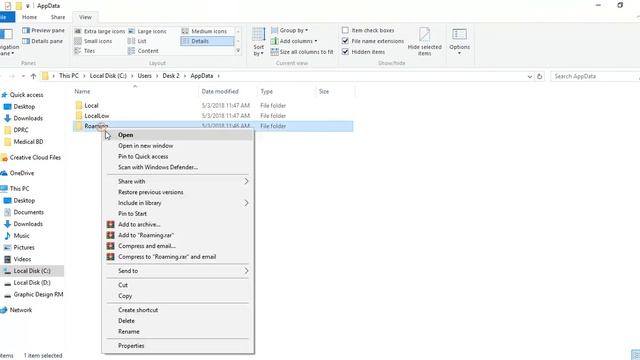Open the Sort by dropdown
This screenshot has height=360, width=640.
[258, 41]
